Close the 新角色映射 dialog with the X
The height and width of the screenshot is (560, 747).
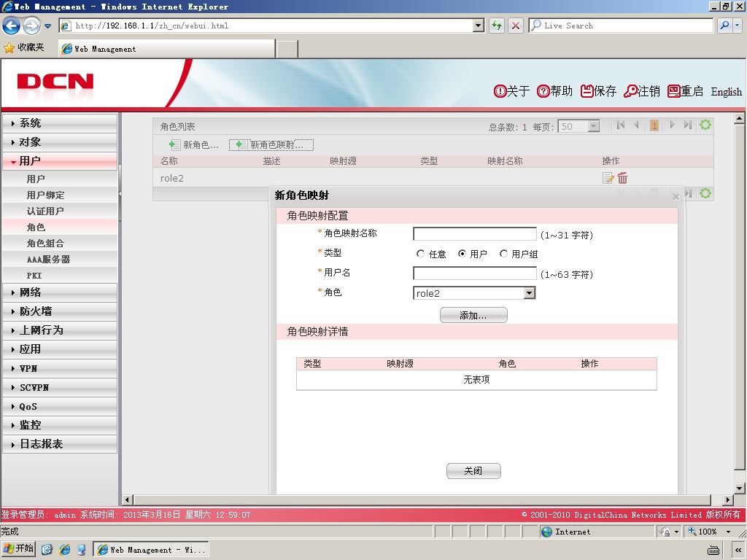[x=676, y=197]
